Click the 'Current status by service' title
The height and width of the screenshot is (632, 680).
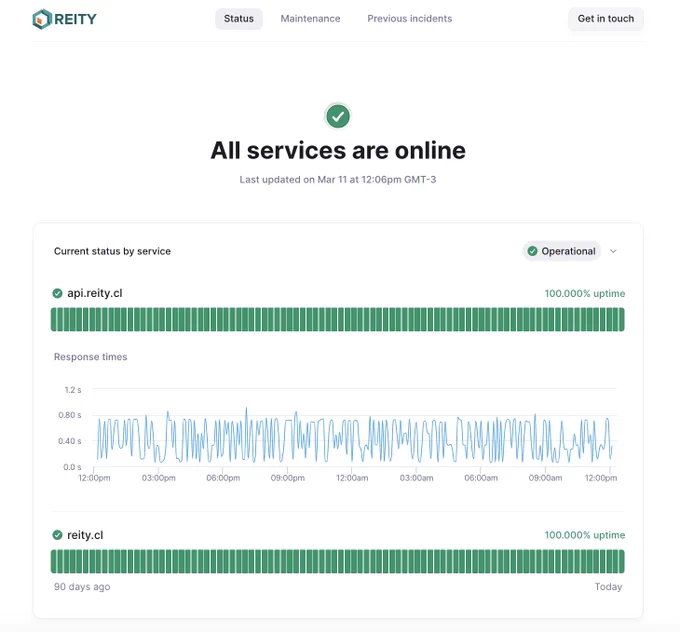click(x=112, y=251)
